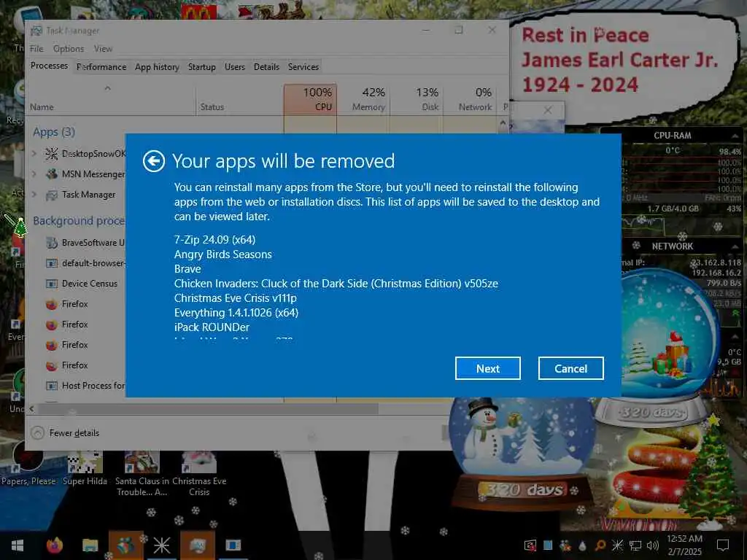The height and width of the screenshot is (560, 747).
Task: Open the File menu in Task Manager
Action: [x=36, y=49]
